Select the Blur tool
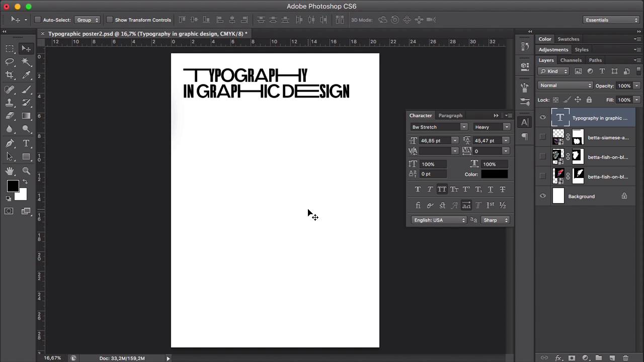Screen dimensions: 644x362 tap(10, 129)
